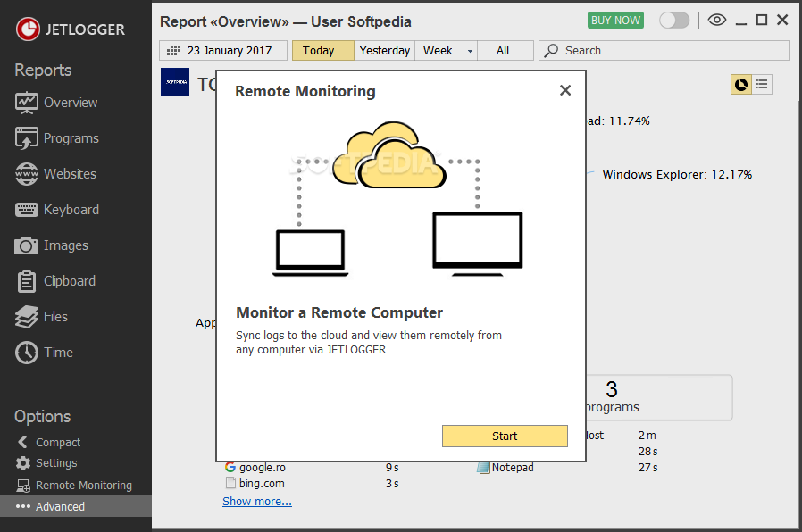Image resolution: width=802 pixels, height=532 pixels.
Task: Open Remote Monitoring option label
Action: (84, 486)
